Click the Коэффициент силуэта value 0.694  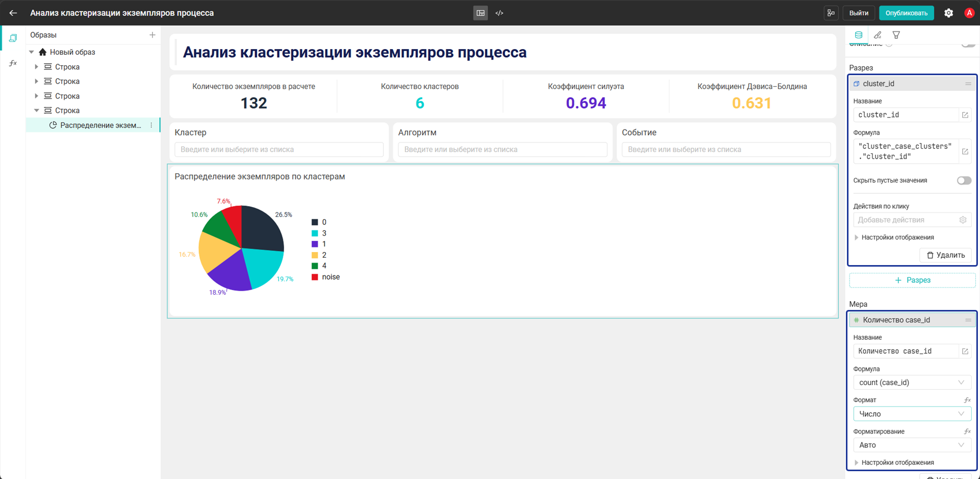[586, 103]
